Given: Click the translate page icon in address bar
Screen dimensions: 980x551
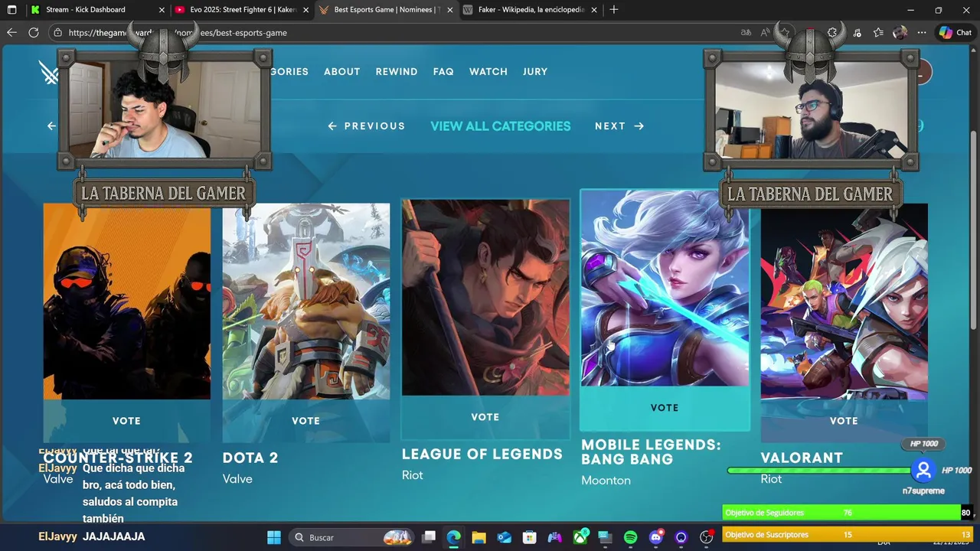Looking at the screenshot, I should 746,33.
